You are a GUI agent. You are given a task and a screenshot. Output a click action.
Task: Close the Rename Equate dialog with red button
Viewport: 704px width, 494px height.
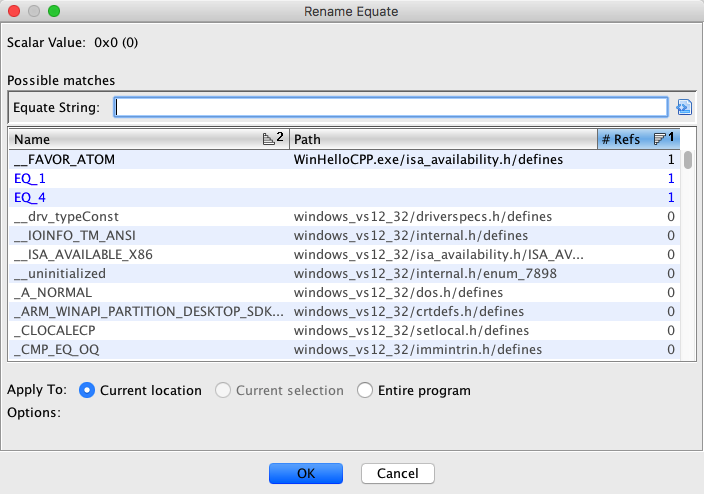pos(14,12)
